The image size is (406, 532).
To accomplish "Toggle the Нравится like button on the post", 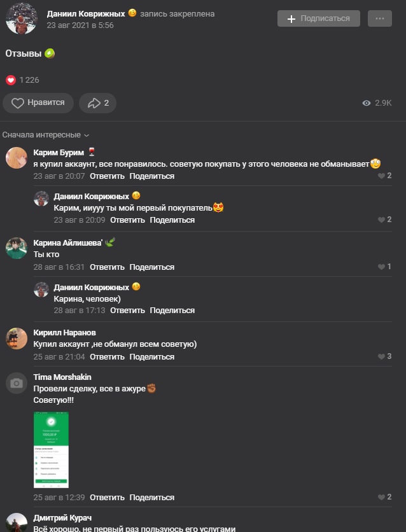I will tap(38, 103).
